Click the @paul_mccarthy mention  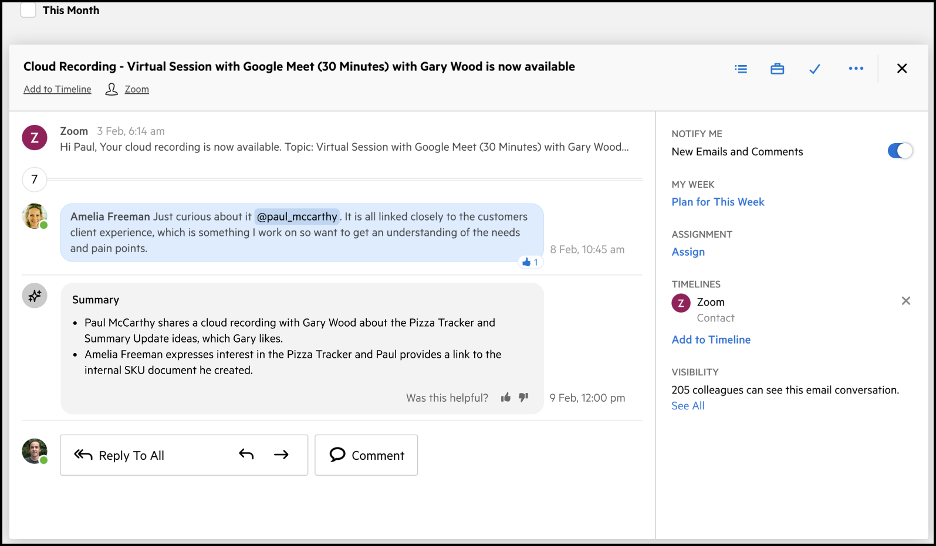(x=297, y=217)
